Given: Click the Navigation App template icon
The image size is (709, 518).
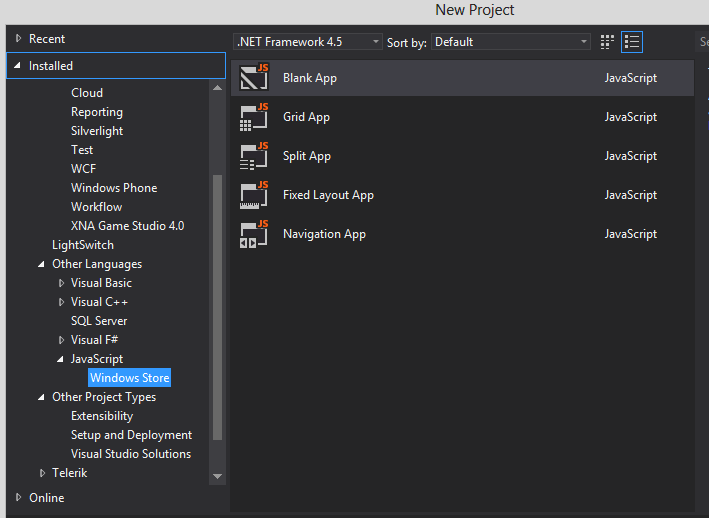Looking at the screenshot, I should coord(255,234).
